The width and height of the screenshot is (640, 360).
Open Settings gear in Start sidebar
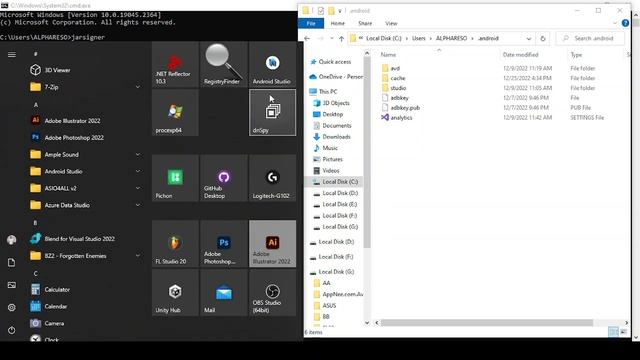pyautogui.click(x=11, y=307)
